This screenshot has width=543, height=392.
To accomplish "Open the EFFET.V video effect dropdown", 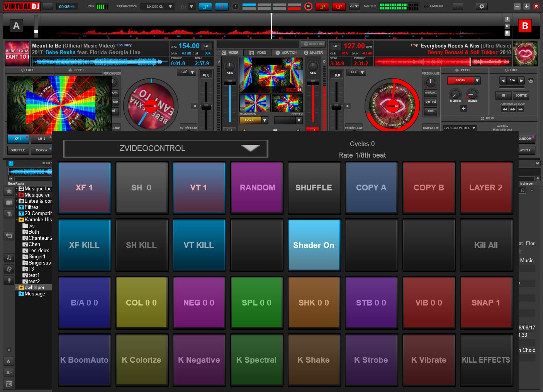I will [288, 120].
